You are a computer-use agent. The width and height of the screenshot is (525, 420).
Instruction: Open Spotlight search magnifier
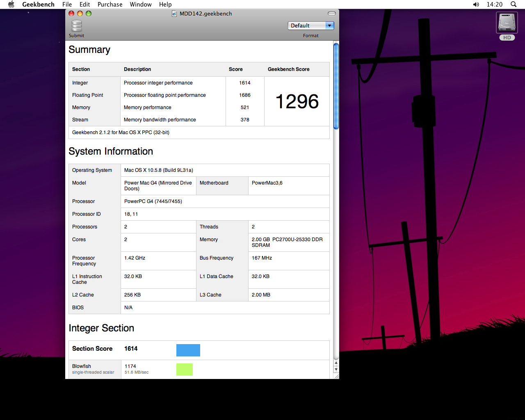click(514, 5)
